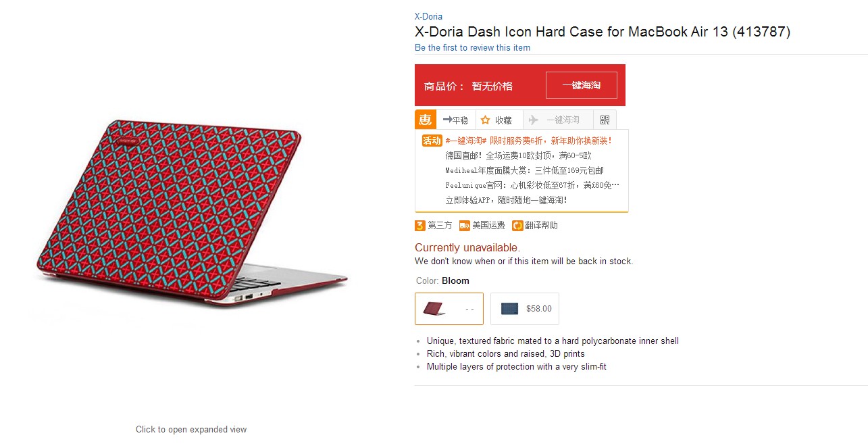
Task: Open the Feelunique官网 promotion link
Action: [532, 185]
